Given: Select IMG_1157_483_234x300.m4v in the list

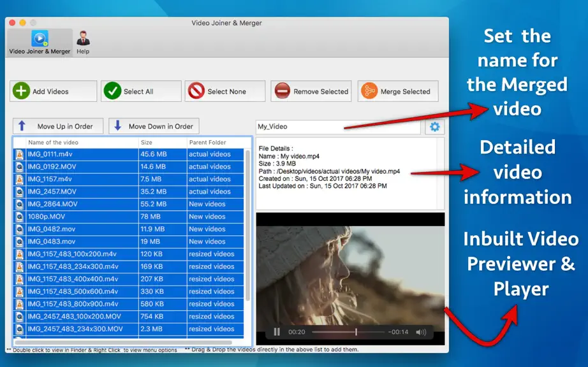Looking at the screenshot, I should (x=129, y=266).
